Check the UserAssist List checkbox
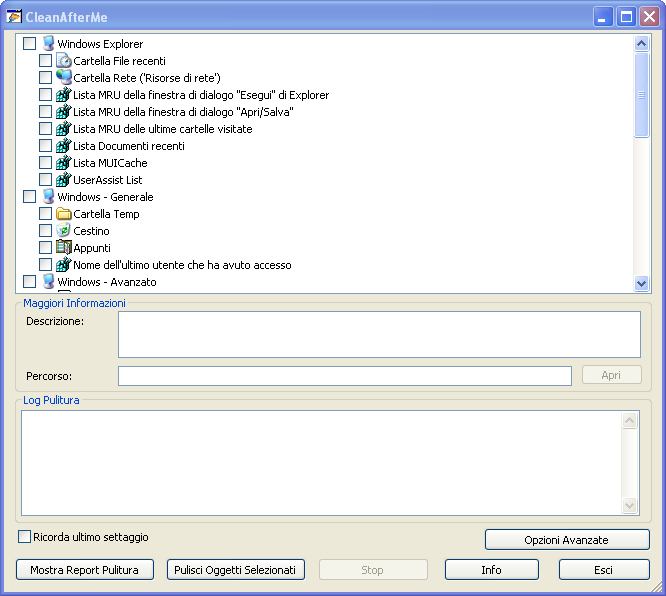Screen dimensions: 666x596 (45, 180)
